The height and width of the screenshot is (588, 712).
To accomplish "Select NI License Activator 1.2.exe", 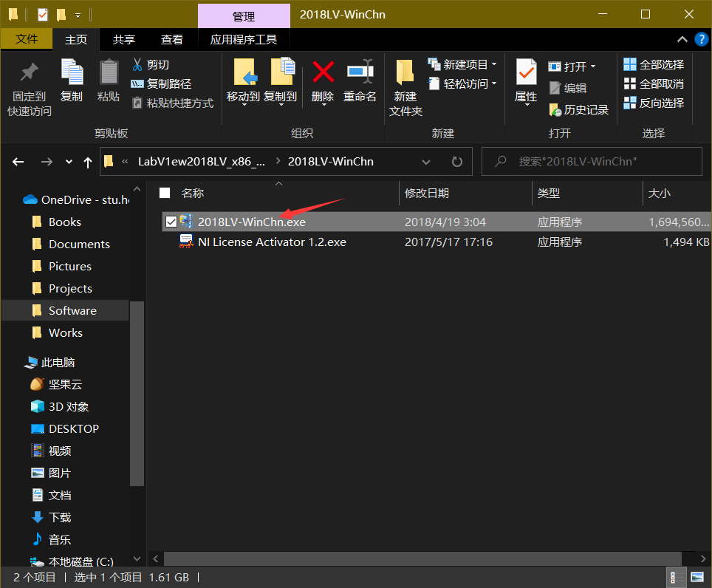I will (x=272, y=242).
